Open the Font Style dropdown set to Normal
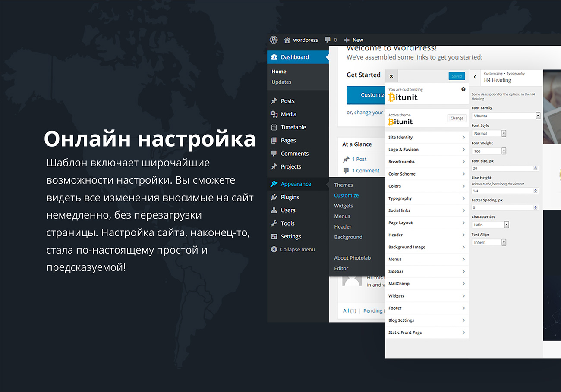 pos(489,133)
